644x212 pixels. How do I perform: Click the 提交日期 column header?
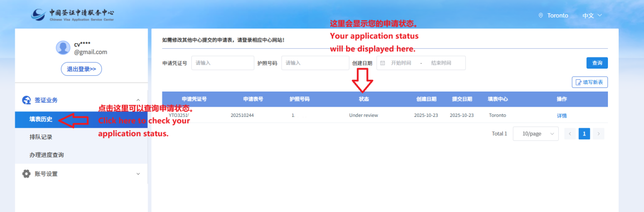click(x=462, y=99)
